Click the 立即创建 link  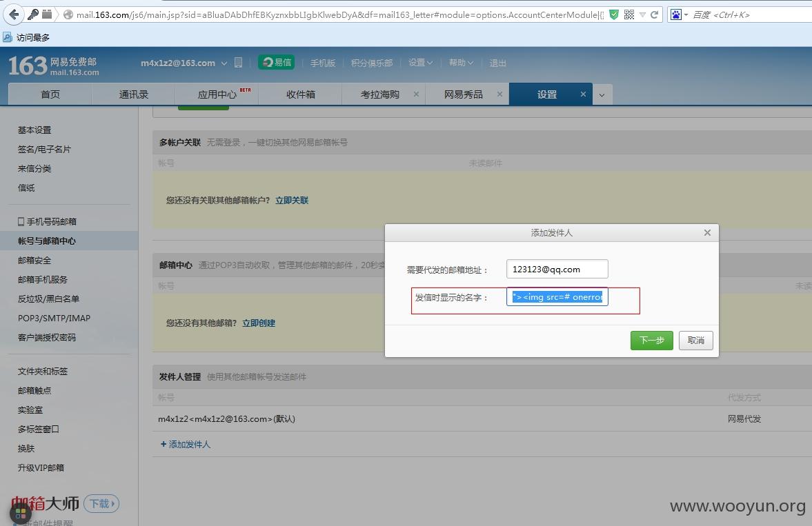(259, 323)
